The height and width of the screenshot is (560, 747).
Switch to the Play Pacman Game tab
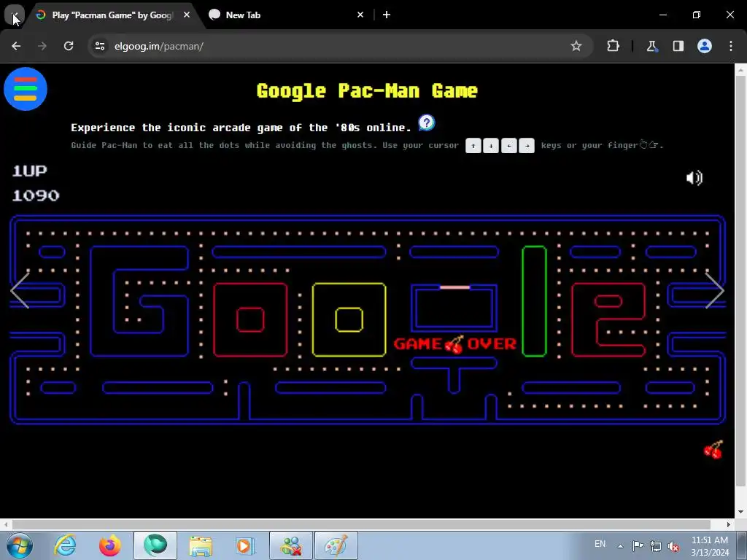coord(113,15)
